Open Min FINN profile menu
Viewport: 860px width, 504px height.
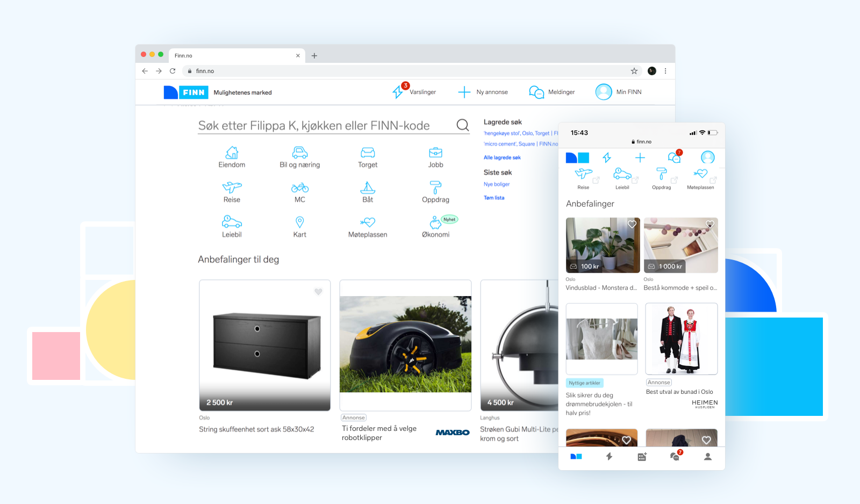click(619, 92)
